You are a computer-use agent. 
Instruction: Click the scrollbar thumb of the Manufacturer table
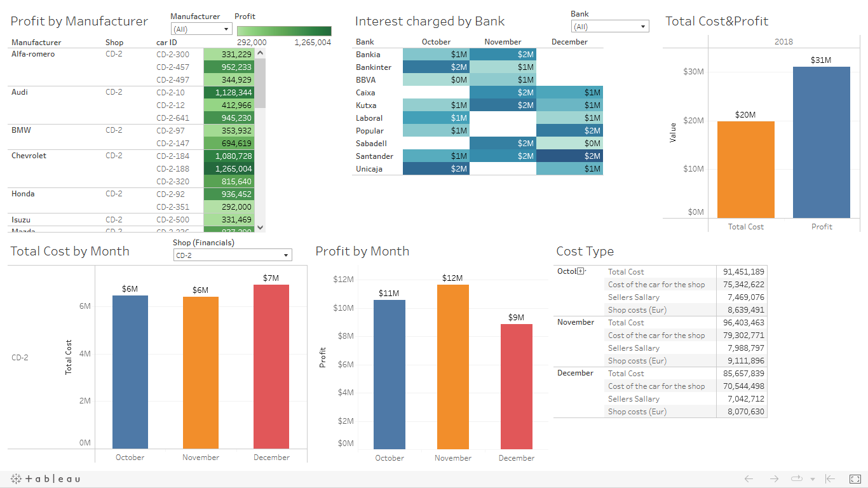pyautogui.click(x=261, y=83)
